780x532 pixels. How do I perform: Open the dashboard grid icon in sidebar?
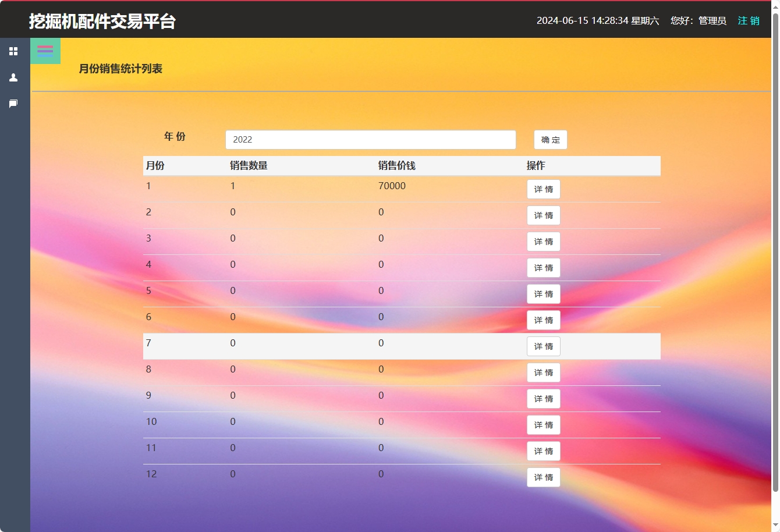[13, 51]
